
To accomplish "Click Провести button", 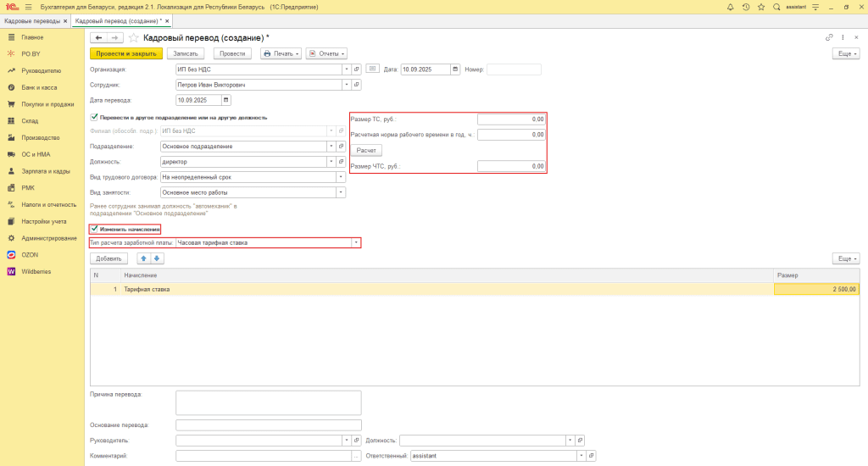I will pos(232,53).
